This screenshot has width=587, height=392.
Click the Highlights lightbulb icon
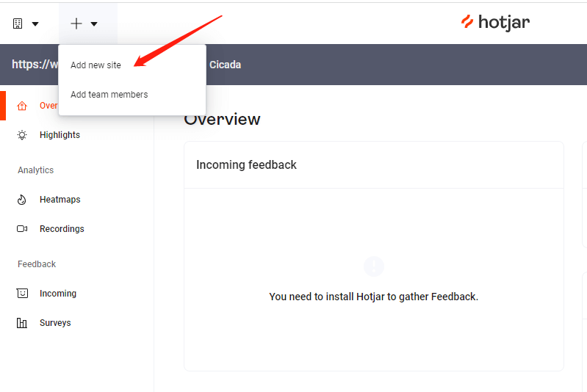click(x=22, y=135)
